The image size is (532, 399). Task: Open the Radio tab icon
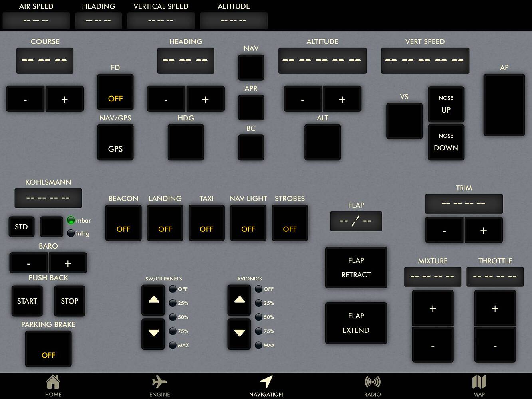click(x=373, y=382)
